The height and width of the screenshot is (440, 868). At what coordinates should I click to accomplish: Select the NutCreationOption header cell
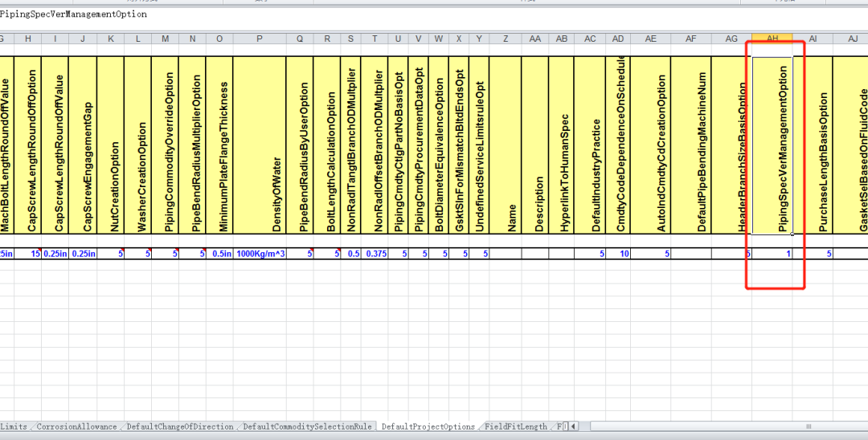pyautogui.click(x=110, y=145)
